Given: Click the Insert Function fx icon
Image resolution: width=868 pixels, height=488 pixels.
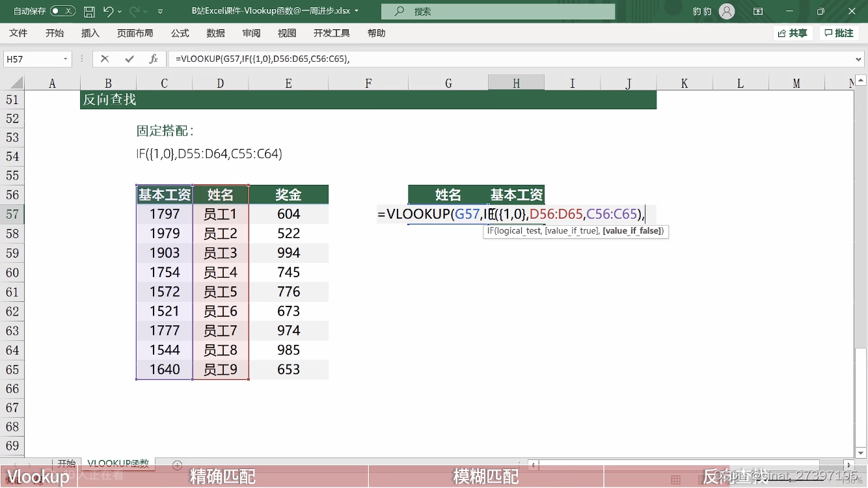Looking at the screenshot, I should click(154, 59).
